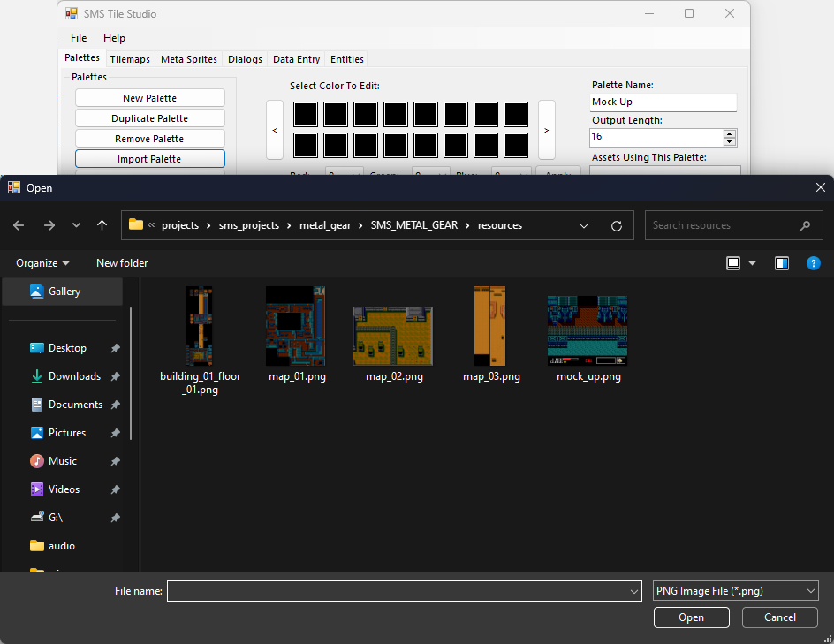The image size is (834, 644).
Task: Click Duplicate Palette button
Action: pyautogui.click(x=150, y=118)
